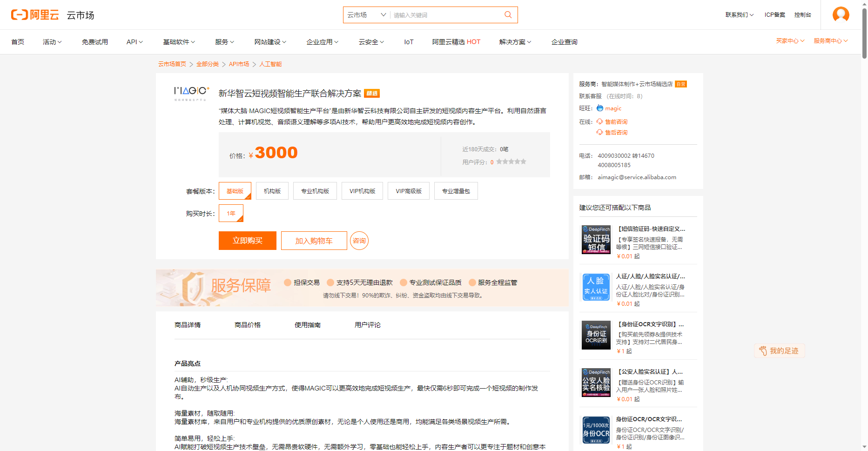The width and height of the screenshot is (868, 451).
Task: Open 免费试用 in navigation
Action: 95,42
